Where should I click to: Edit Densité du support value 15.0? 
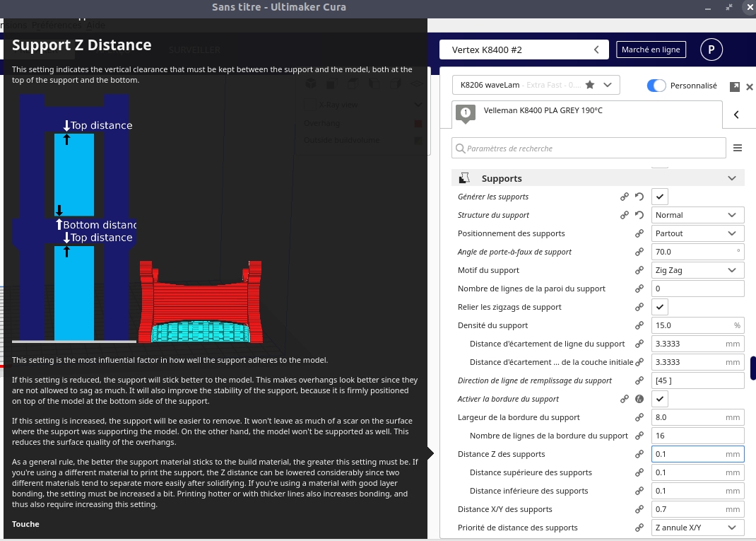pos(697,325)
